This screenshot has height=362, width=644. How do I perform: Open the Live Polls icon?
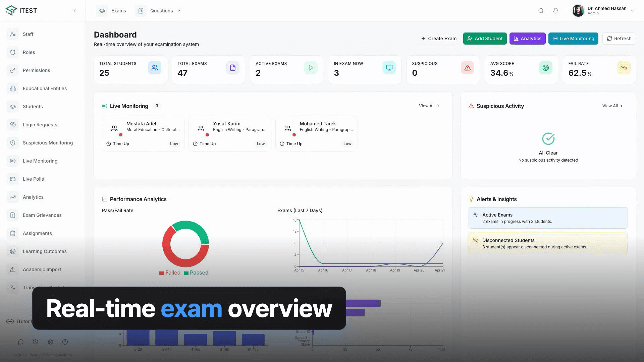point(13,179)
